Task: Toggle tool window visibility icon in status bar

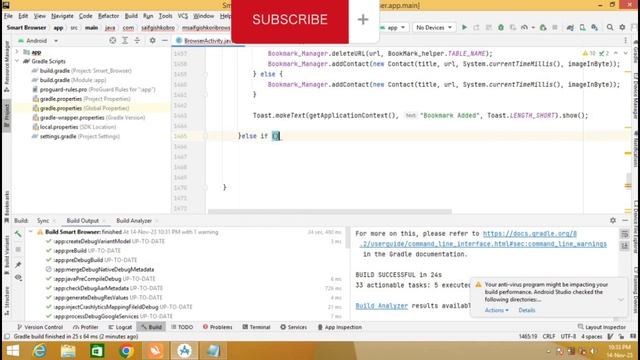Action: coord(7,336)
